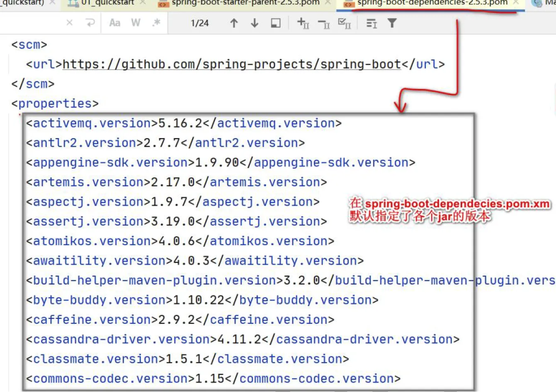Click the opening <scm> tag
556x392 pixels.
coord(29,45)
